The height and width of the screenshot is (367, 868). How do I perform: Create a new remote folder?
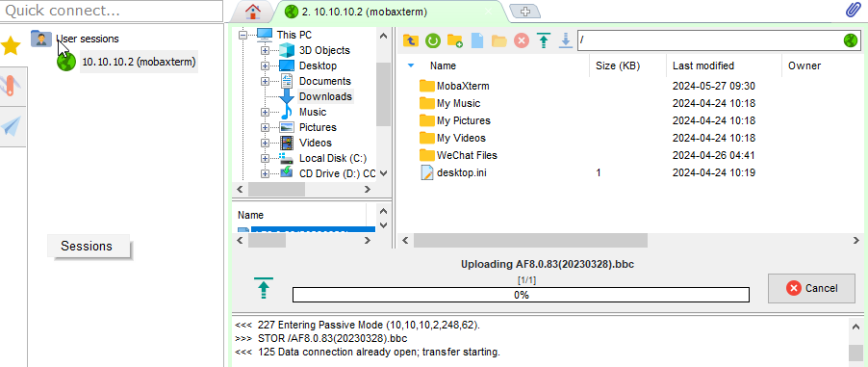[455, 40]
